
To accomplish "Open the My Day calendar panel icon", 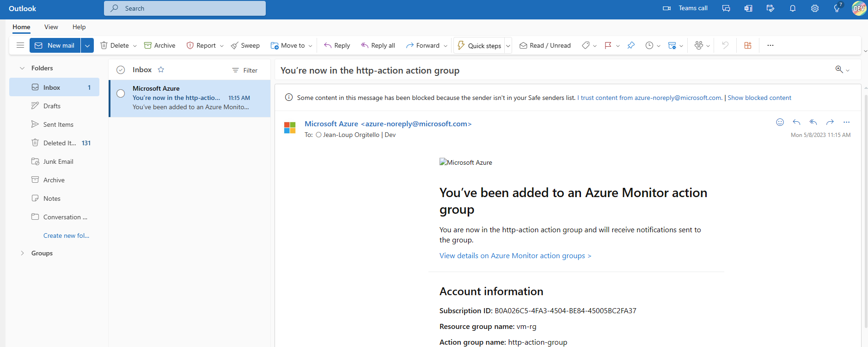I will click(770, 8).
